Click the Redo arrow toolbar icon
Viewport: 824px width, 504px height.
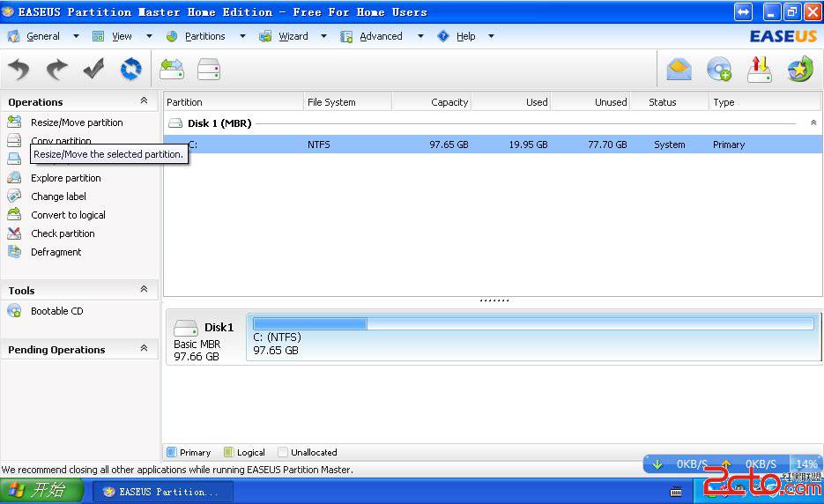coord(56,69)
